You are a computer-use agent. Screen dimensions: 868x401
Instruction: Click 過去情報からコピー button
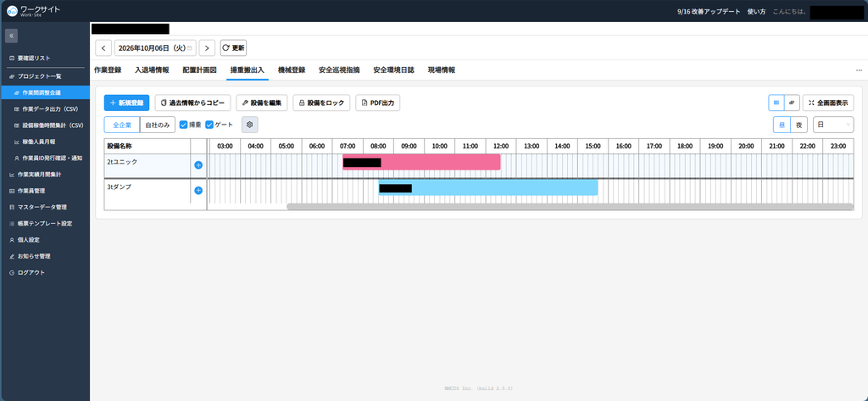pyautogui.click(x=192, y=103)
